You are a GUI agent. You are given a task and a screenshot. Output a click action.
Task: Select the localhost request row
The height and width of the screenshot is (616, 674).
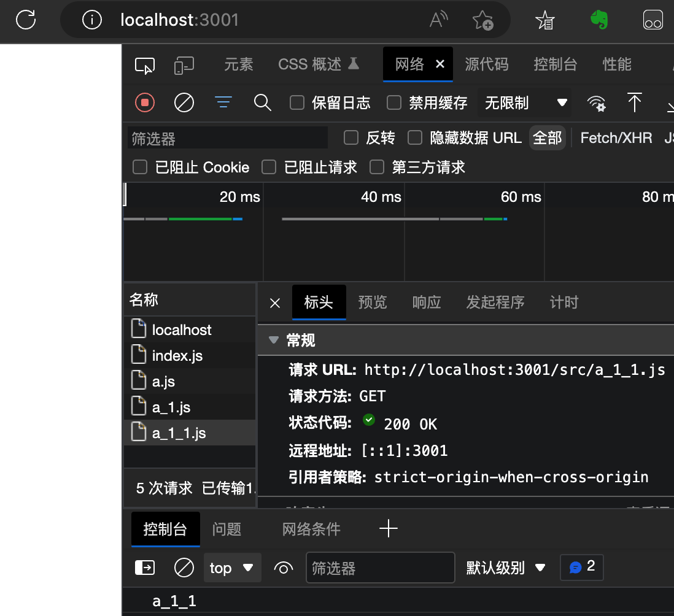coord(190,329)
